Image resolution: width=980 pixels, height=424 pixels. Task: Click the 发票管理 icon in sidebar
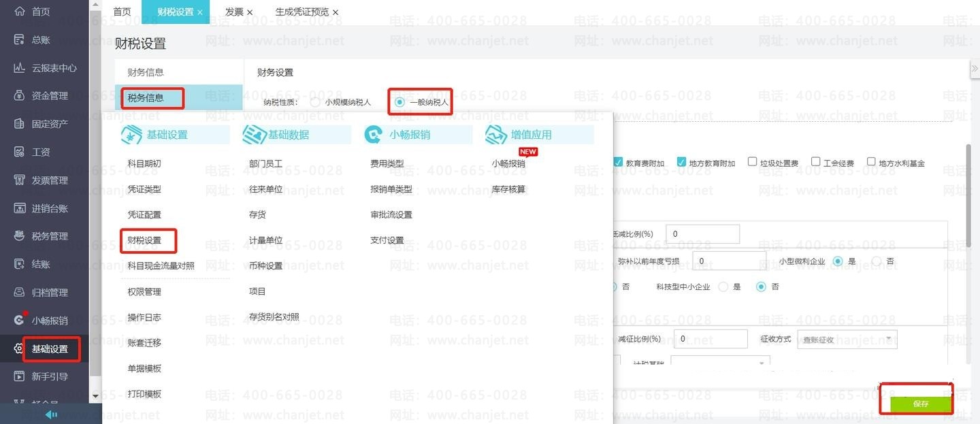(19, 180)
